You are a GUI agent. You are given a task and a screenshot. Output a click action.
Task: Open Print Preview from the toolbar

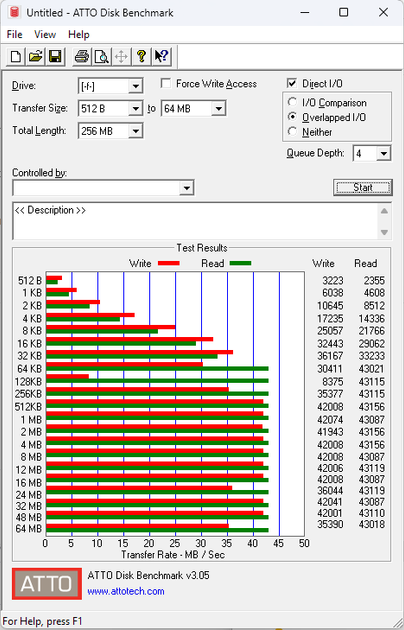(102, 57)
